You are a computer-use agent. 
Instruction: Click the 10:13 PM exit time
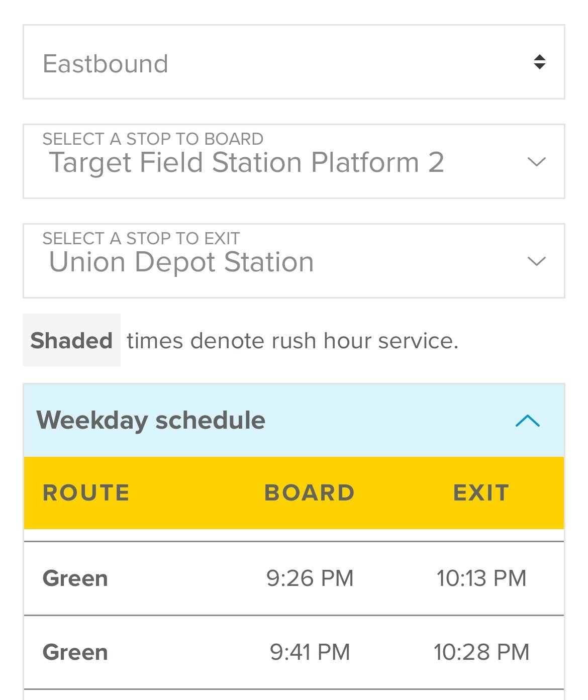point(481,578)
